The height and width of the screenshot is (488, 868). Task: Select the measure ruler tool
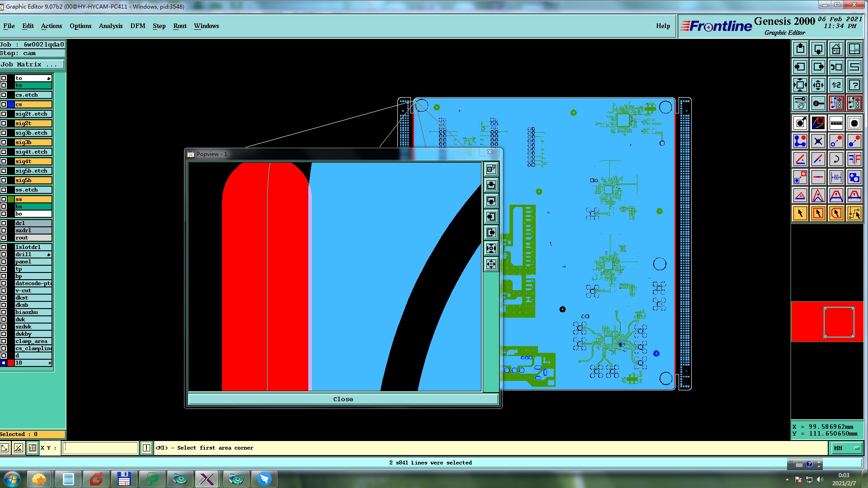[836, 123]
